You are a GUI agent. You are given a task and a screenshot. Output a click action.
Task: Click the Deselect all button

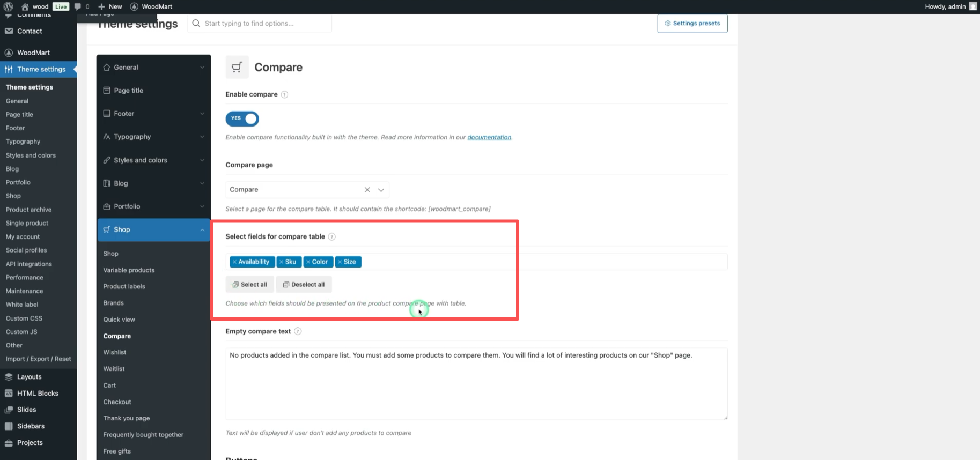point(304,285)
